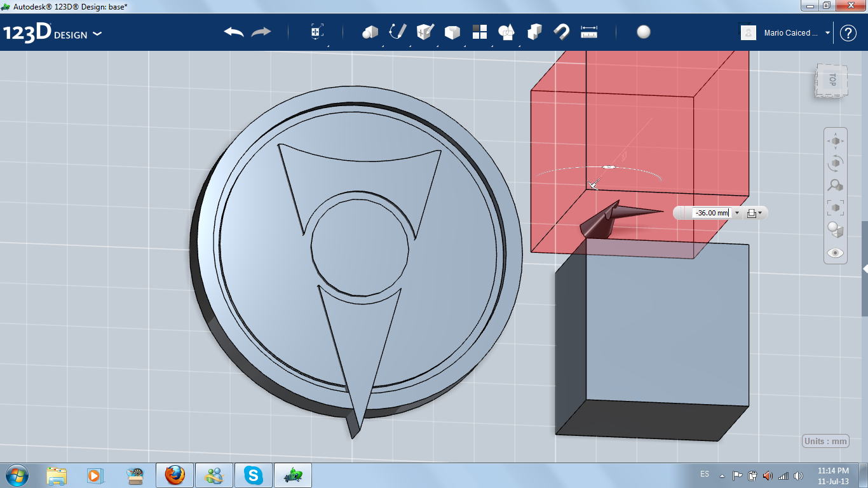Open the extrude operation type dropdown
Viewport: 868px width, 488px height.
tap(755, 213)
